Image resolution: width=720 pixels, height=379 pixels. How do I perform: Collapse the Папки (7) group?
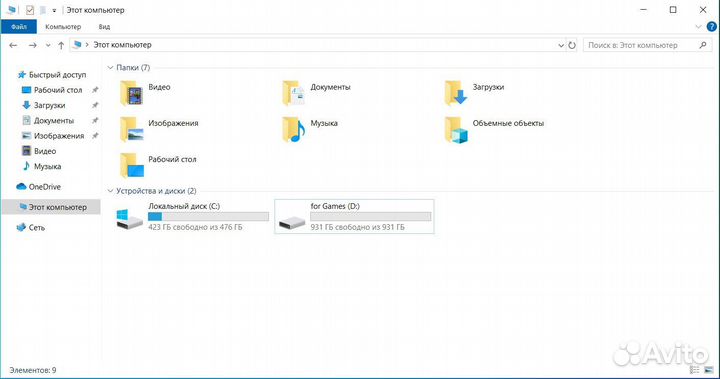[x=110, y=68]
